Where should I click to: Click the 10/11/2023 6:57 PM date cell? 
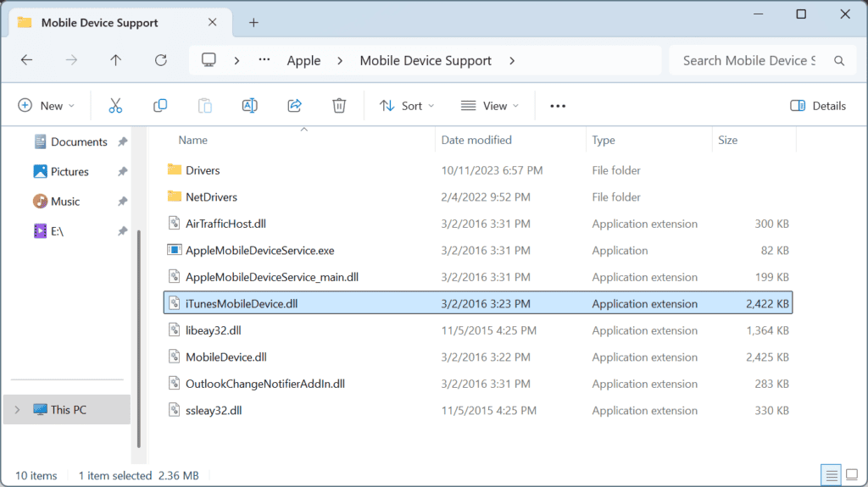click(x=492, y=170)
